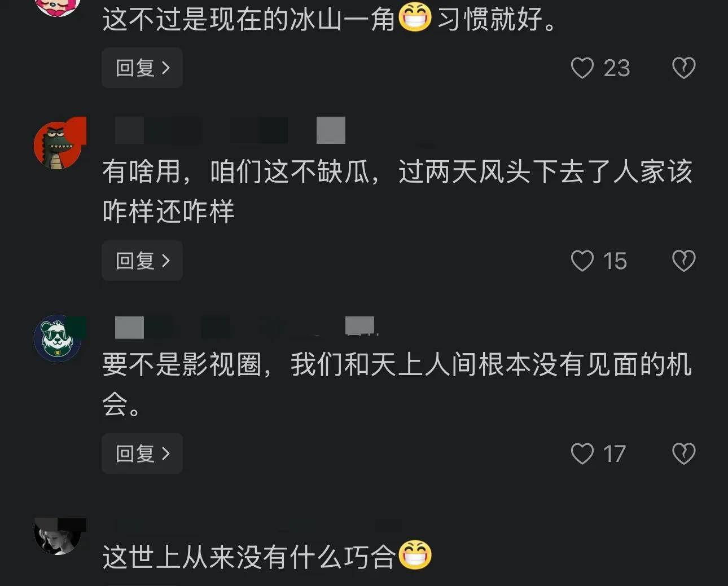
Task: Open the pink avatar profile at top
Action: click(x=57, y=7)
